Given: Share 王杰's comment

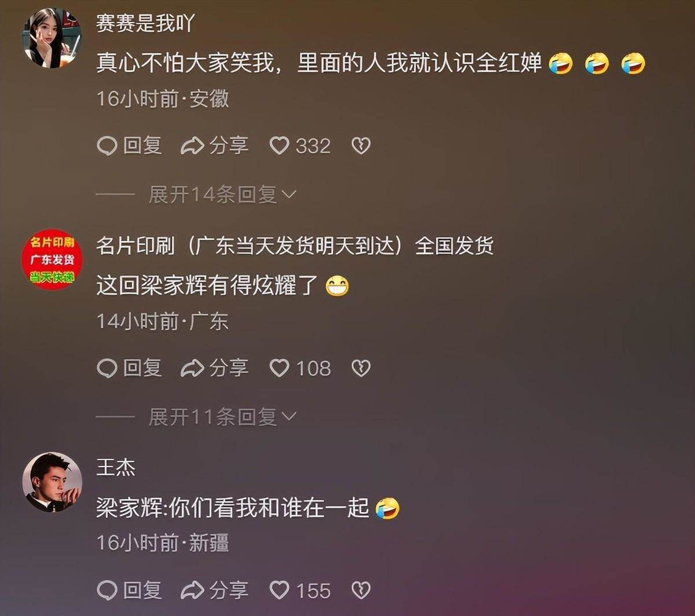Looking at the screenshot, I should (215, 590).
